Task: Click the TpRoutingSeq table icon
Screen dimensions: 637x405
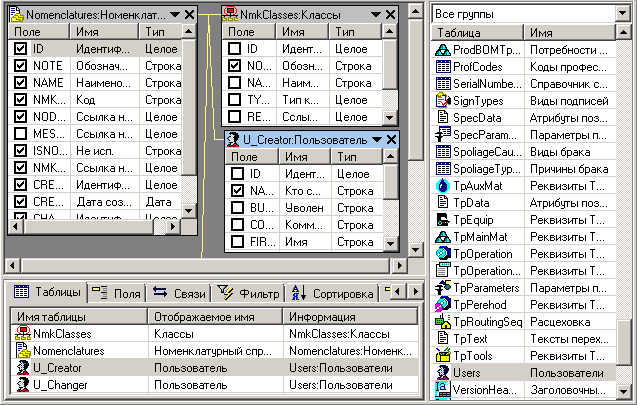Action: pos(444,321)
